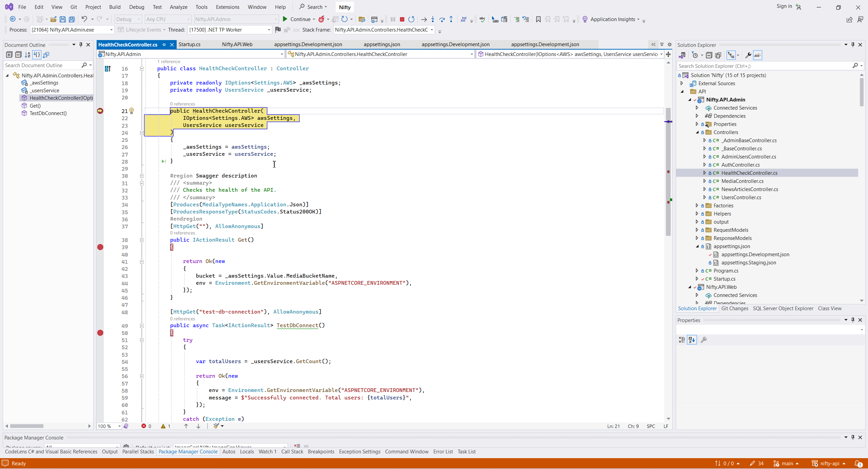Click the Continue button
Viewport: 868px width, 469px height.
[296, 19]
